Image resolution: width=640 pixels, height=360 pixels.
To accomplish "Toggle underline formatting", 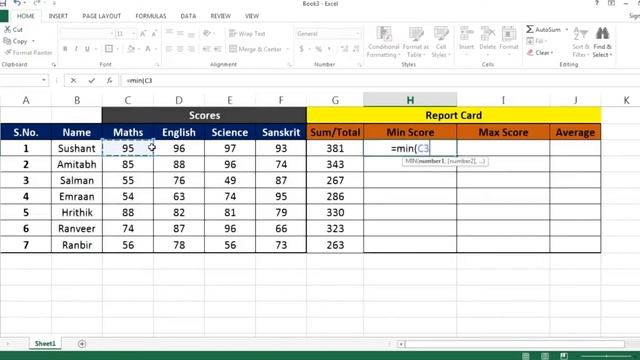I will point(87,49).
